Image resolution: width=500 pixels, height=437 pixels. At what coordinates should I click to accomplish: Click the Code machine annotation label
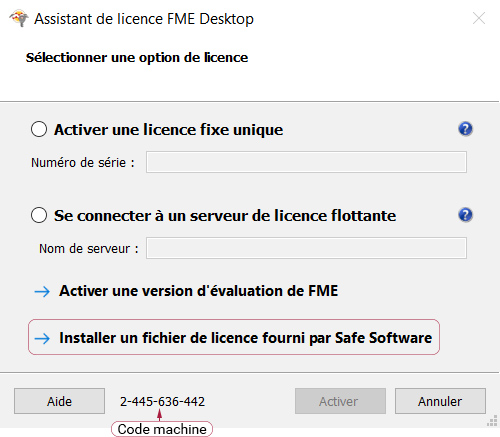click(162, 429)
